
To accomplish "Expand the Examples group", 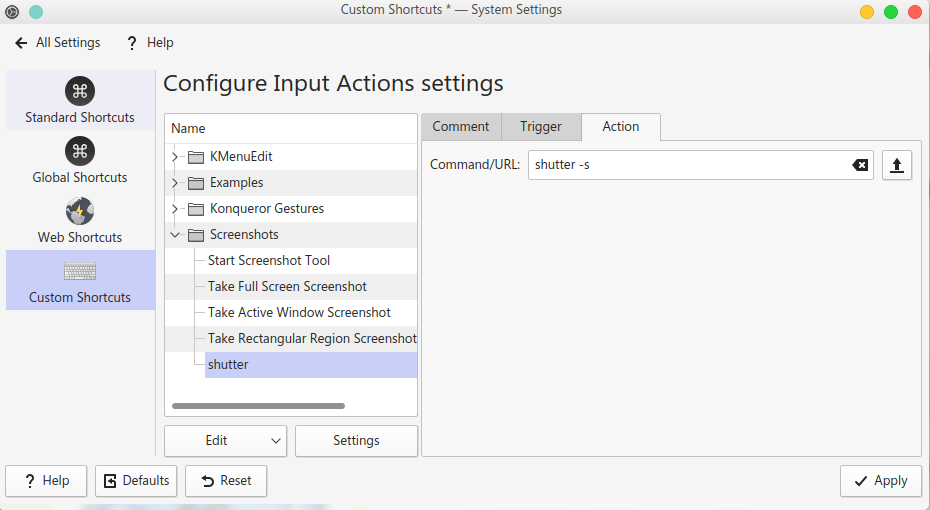I will point(175,183).
